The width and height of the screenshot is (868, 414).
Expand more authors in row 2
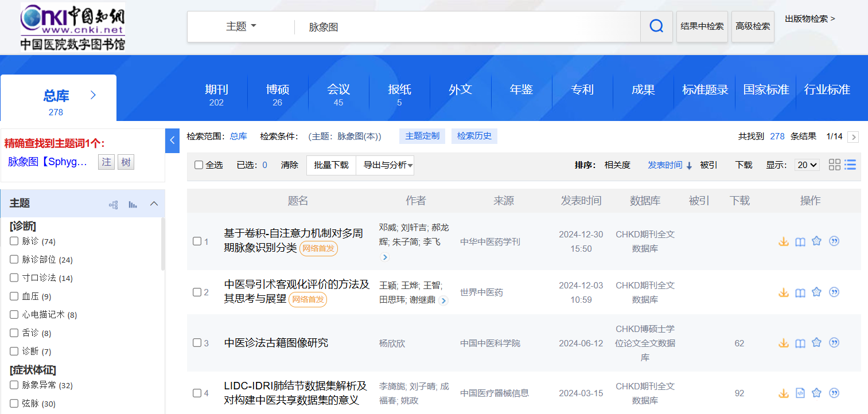[x=443, y=300]
